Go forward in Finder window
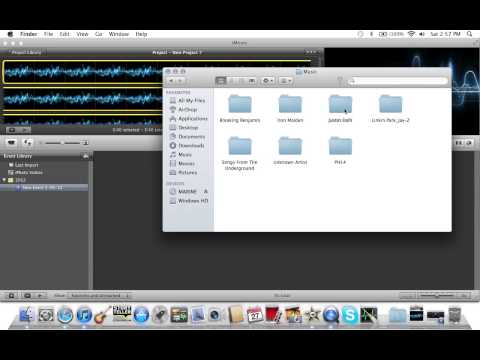The width and height of the screenshot is (480, 360). click(180, 81)
